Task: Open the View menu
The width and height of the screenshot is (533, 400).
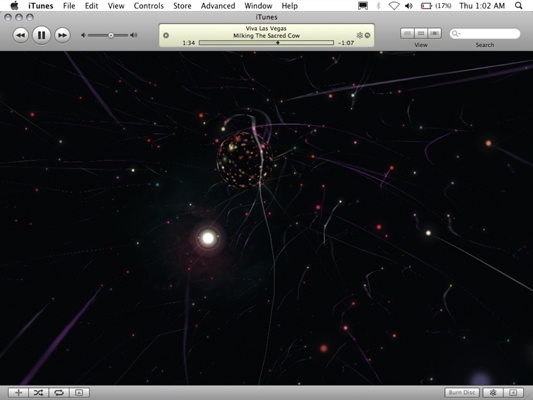Action: coord(116,6)
